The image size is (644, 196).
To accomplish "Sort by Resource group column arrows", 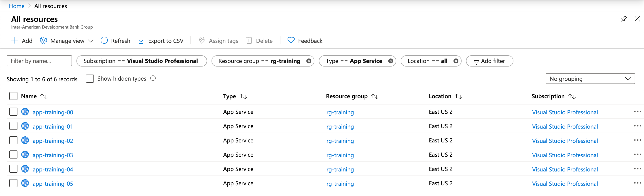I will point(375,96).
